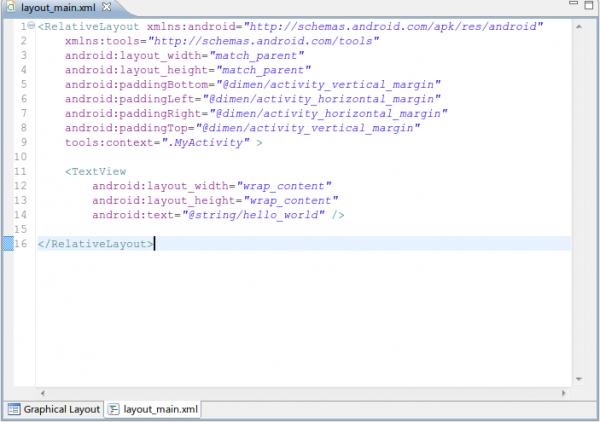Click the schemas.android.com/apk/res/android URL string
Screen dimensions: 600x422
(393, 26)
